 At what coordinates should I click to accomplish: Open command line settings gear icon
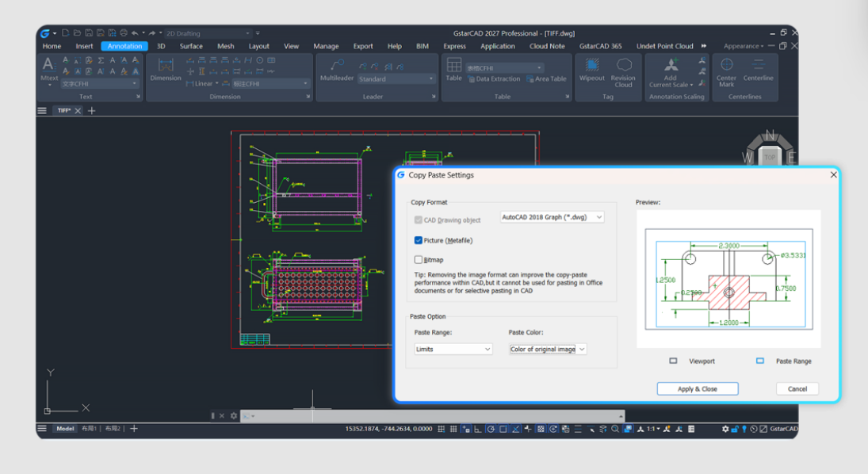(234, 415)
